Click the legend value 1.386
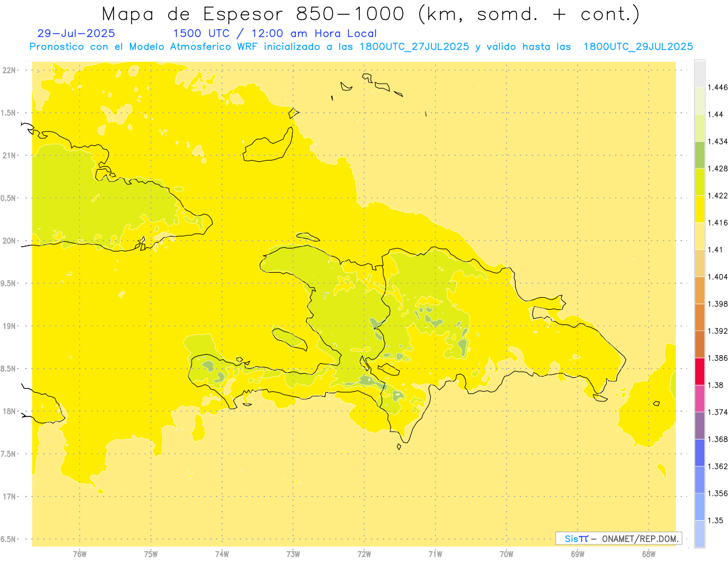The height and width of the screenshot is (562, 728). 718,358
